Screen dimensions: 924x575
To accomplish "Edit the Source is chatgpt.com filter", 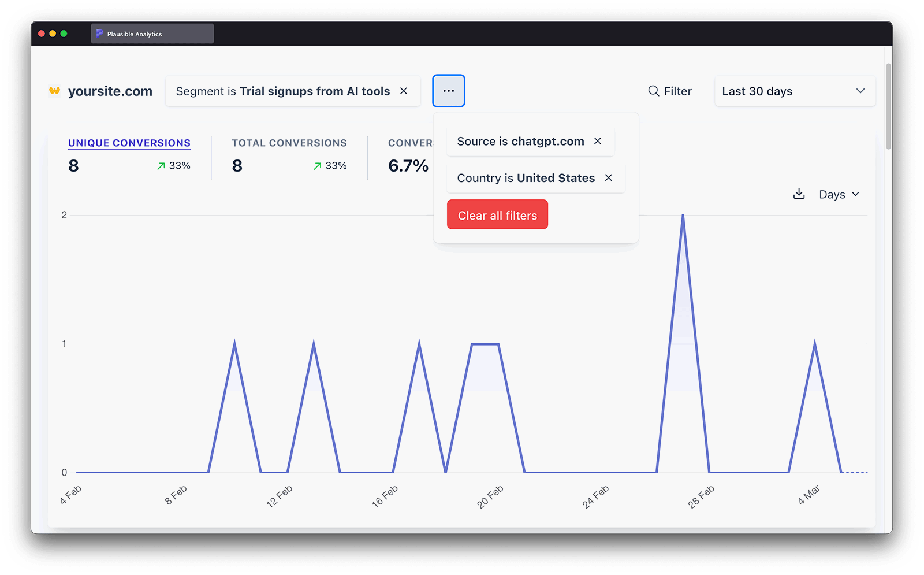I will point(520,142).
